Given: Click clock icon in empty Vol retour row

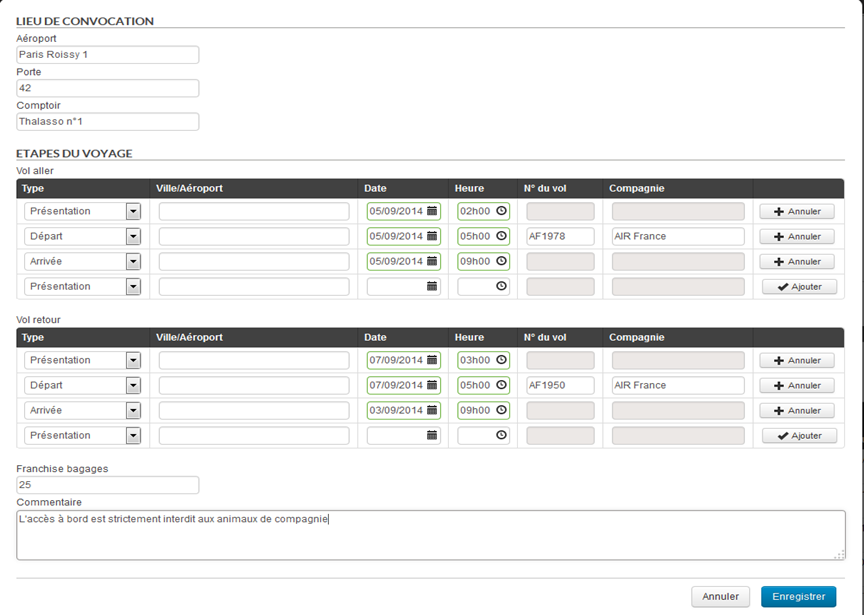Looking at the screenshot, I should click(x=501, y=436).
